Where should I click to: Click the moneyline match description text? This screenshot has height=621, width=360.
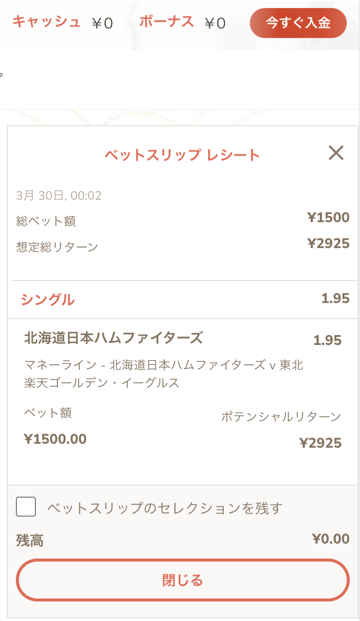point(164,373)
